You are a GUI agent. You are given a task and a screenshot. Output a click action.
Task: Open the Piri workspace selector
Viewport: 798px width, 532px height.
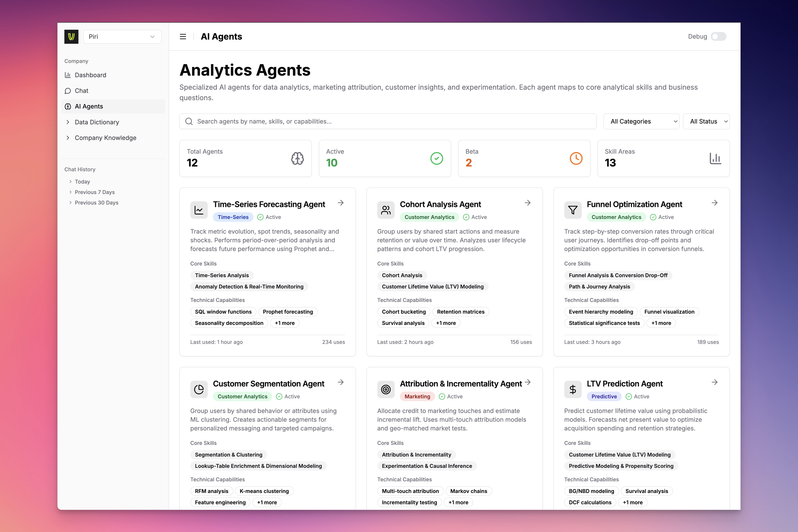[x=122, y=37]
